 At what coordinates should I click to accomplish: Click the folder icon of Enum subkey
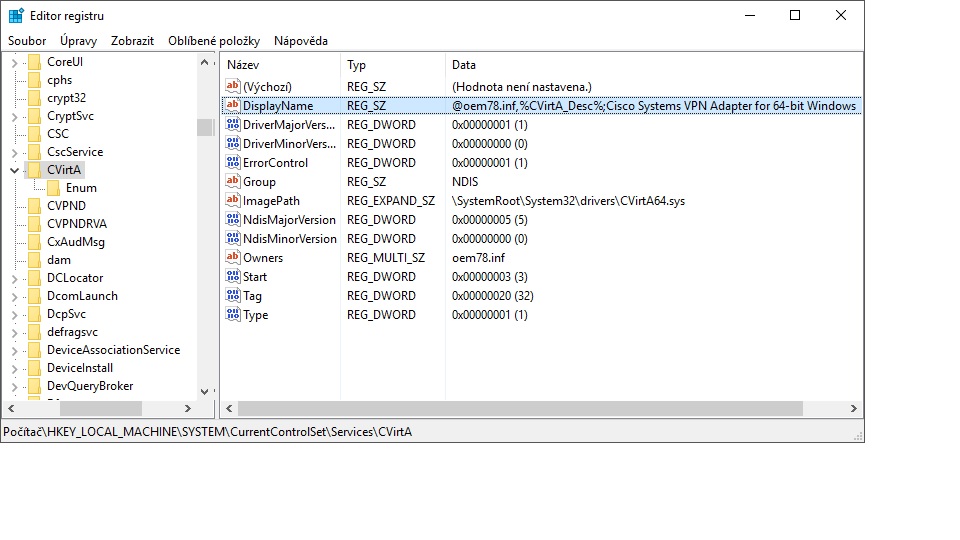pyautogui.click(x=53, y=188)
